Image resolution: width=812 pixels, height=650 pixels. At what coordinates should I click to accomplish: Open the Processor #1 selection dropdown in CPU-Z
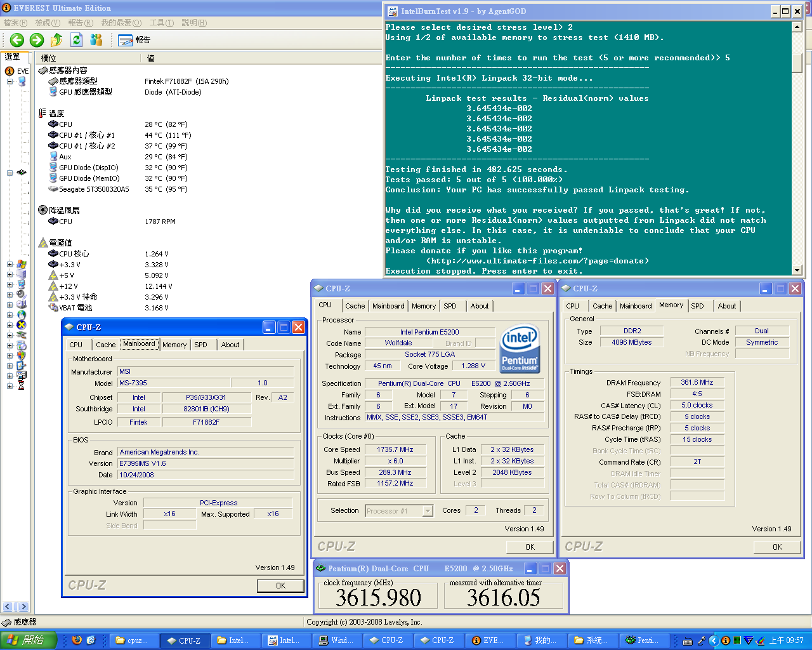point(428,511)
